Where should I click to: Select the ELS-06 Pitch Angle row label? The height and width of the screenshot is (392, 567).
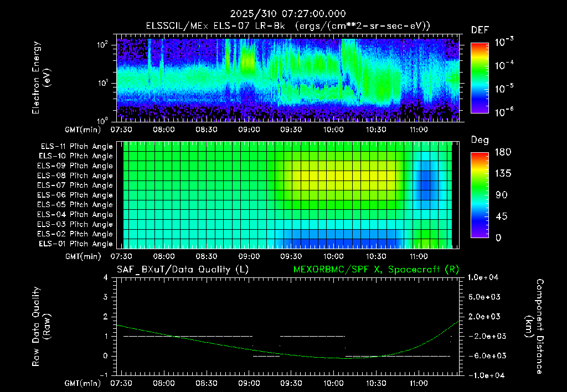click(x=75, y=195)
